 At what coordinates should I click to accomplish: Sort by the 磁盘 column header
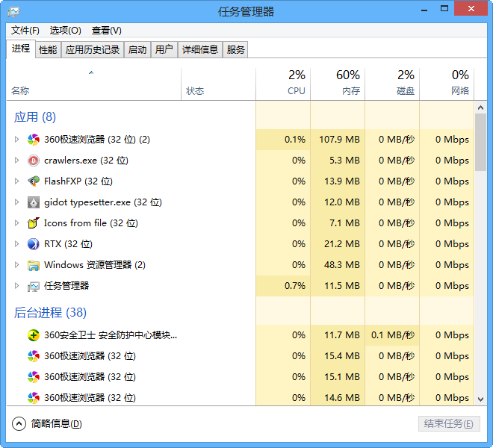(392, 84)
